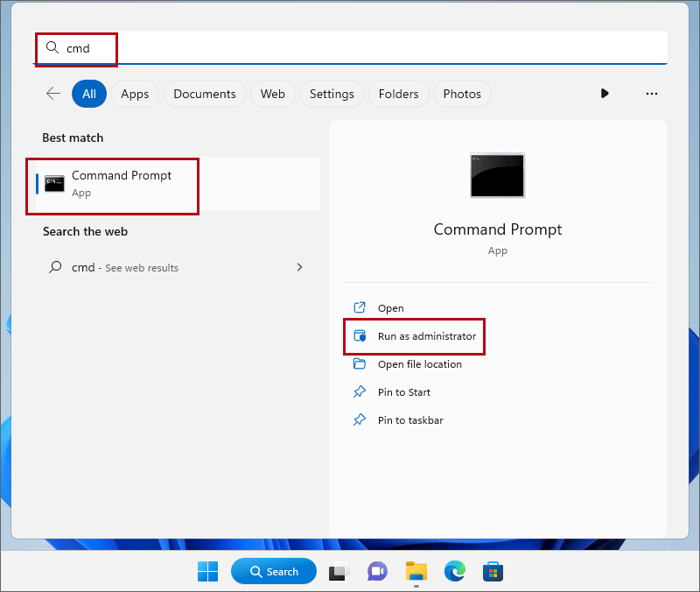Click the shield icon for Run as administrator
Viewport: 700px width, 592px height.
pos(360,335)
